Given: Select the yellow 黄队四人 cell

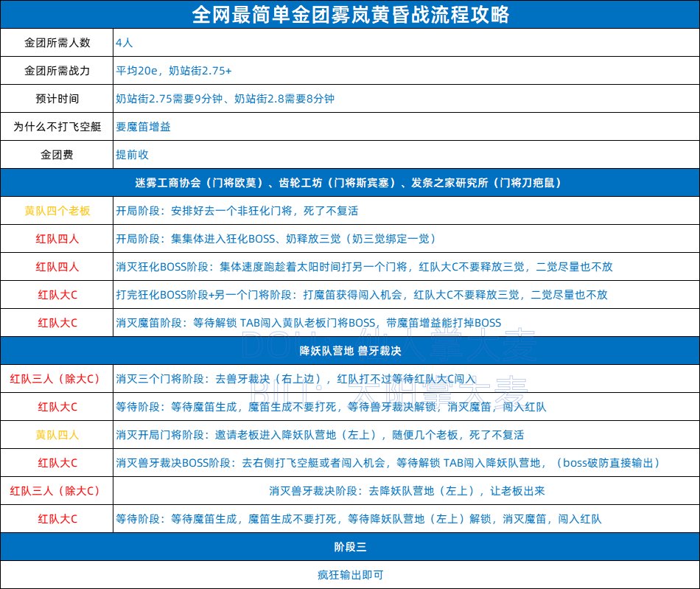Looking at the screenshot, I should click(x=57, y=435).
